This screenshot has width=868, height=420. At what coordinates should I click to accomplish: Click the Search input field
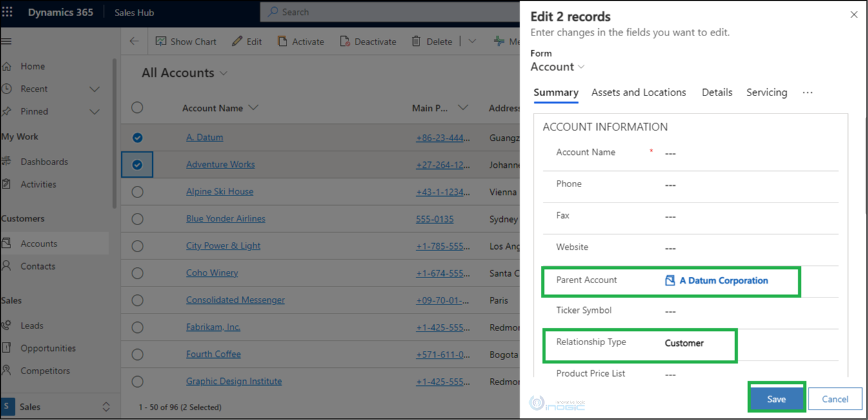389,12
